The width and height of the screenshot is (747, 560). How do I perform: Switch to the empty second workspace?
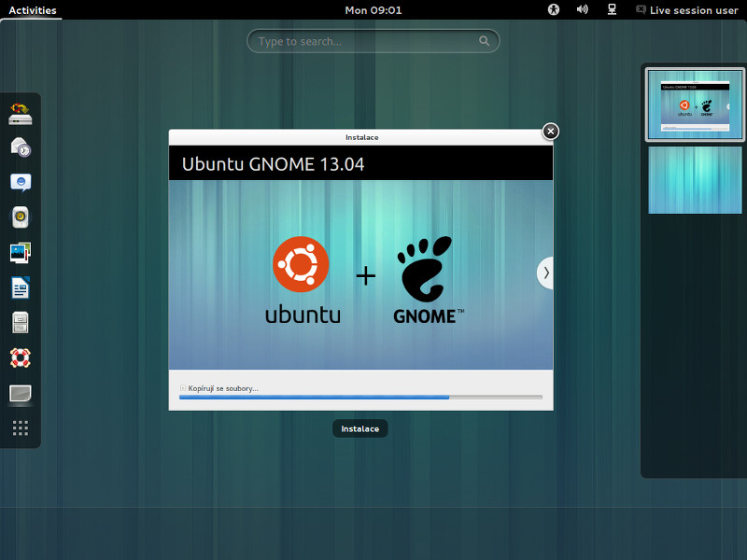click(x=695, y=179)
